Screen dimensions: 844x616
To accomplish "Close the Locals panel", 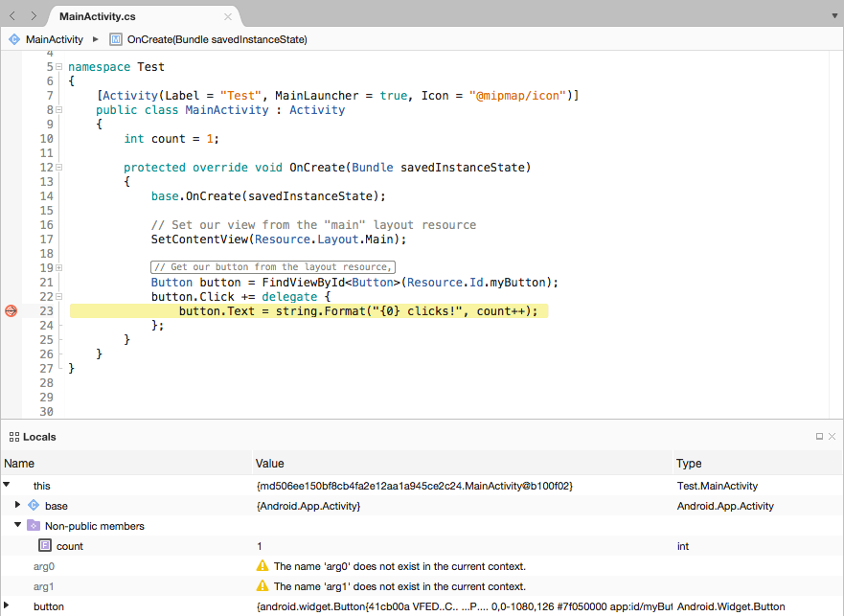I will coord(831,436).
